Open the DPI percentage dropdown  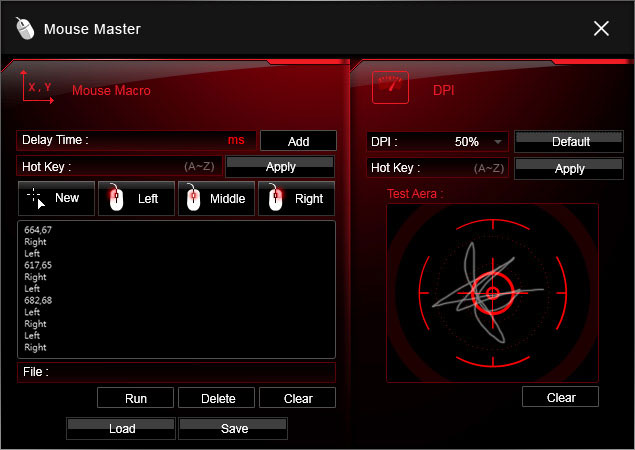tap(498, 142)
